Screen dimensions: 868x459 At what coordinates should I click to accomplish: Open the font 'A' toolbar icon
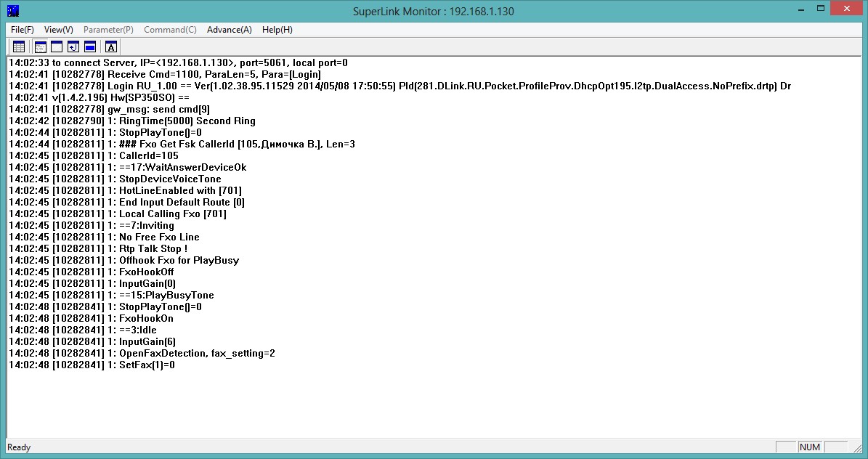110,47
